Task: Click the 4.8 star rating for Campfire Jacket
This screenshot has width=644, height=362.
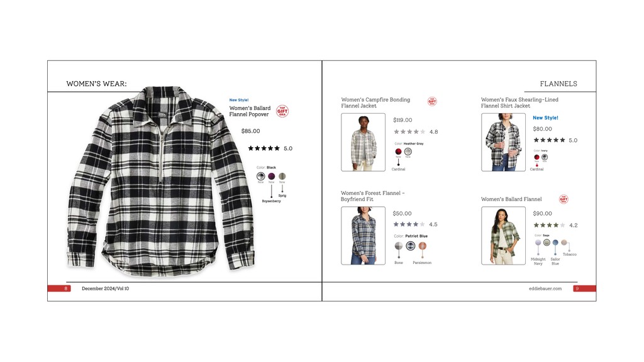Action: click(416, 132)
